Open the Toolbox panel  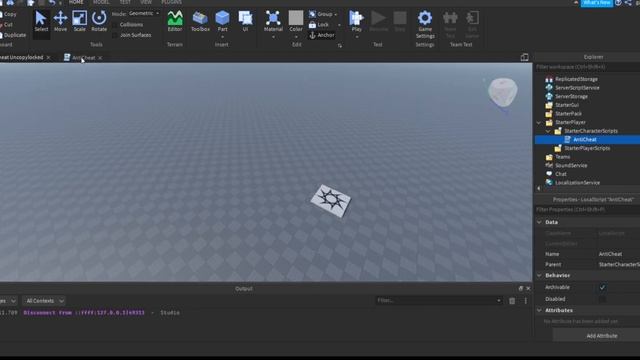point(200,21)
